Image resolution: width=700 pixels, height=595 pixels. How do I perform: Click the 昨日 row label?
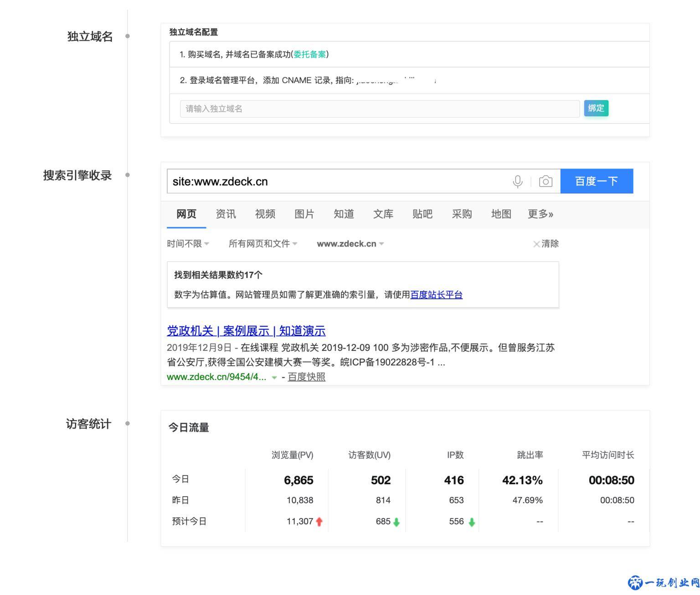[x=180, y=500]
